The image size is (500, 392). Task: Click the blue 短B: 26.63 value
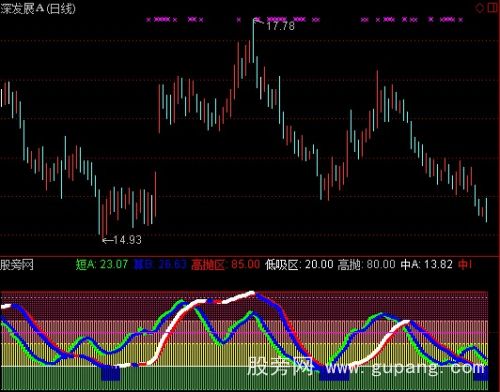click(x=160, y=264)
